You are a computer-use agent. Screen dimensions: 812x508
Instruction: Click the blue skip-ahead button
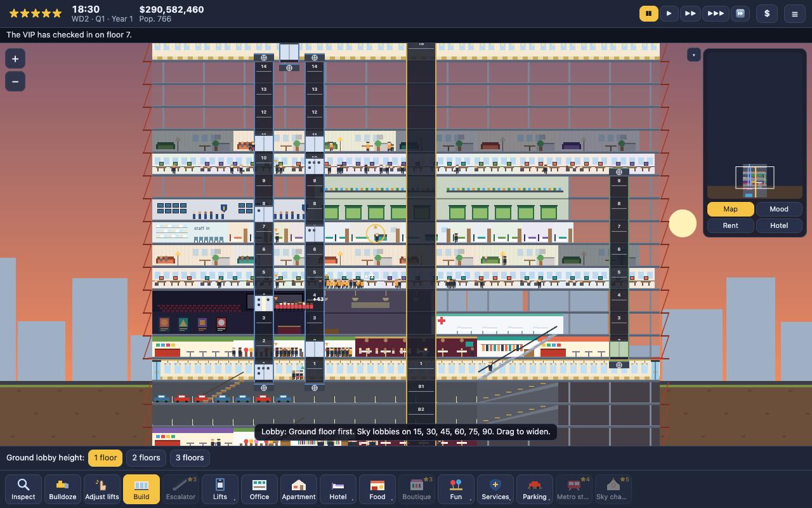point(740,13)
